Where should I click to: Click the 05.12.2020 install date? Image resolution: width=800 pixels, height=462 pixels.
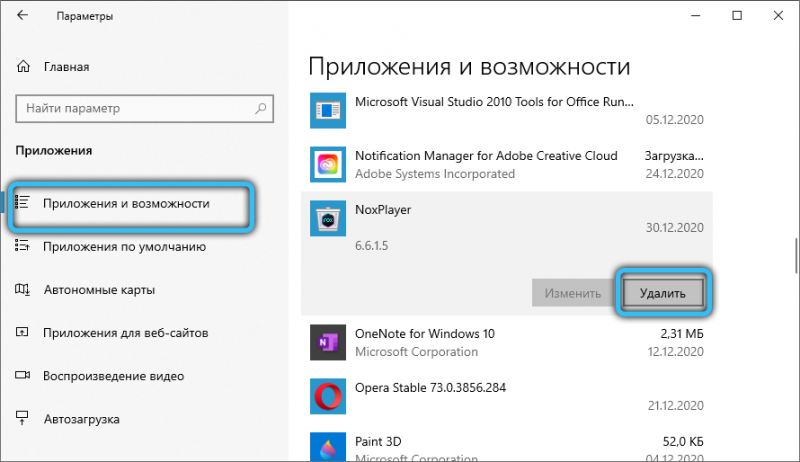(x=674, y=120)
